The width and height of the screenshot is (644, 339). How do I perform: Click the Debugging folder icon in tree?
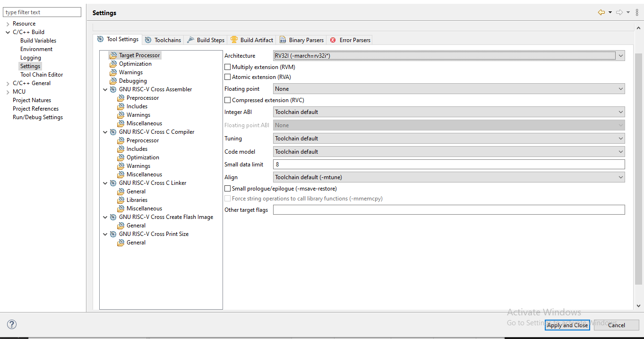click(x=113, y=81)
